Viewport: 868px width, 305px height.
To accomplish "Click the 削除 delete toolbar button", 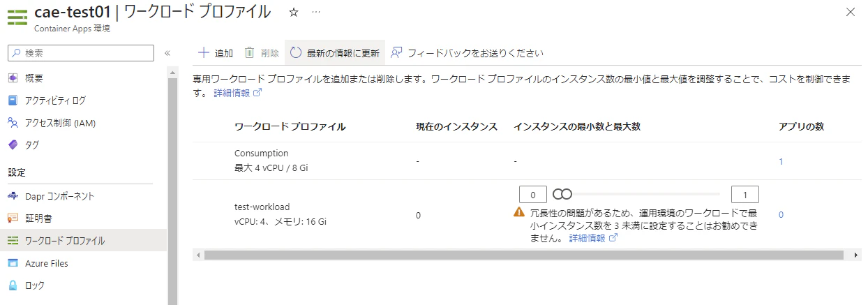I will 262,53.
